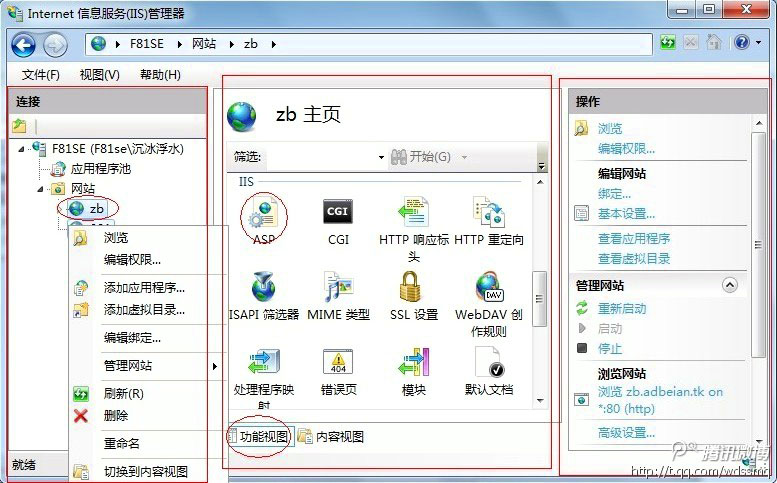Screen dimensions: 777x483
Task: Select 应用程序池 tree item
Action: 101,169
